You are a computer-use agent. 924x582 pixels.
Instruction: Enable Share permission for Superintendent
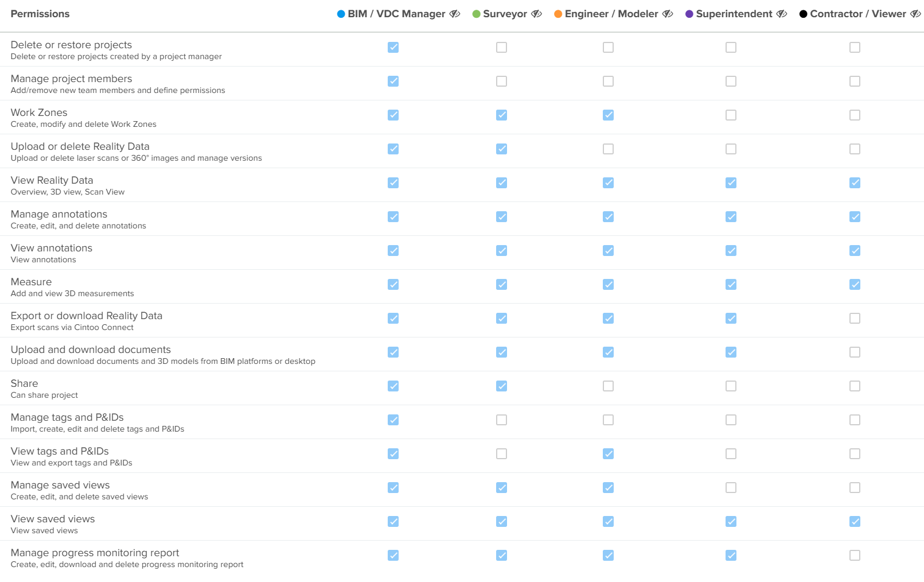[x=731, y=386]
